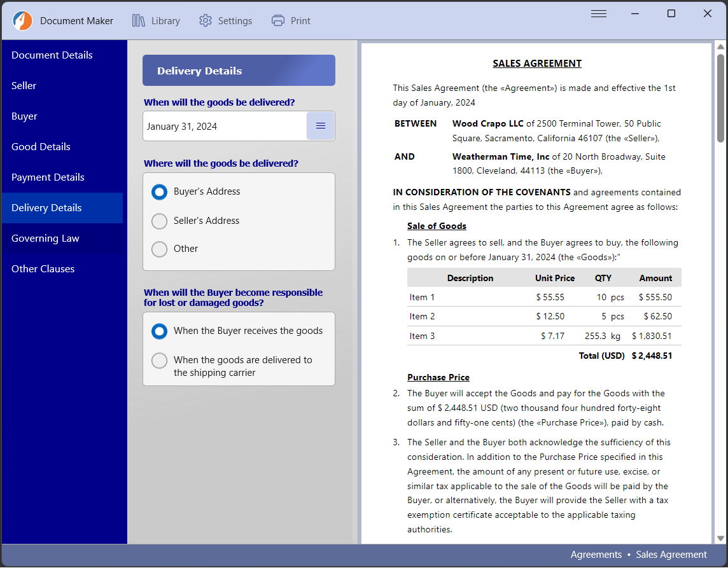The width and height of the screenshot is (728, 568).
Task: Click the Print printer icon
Action: [277, 20]
